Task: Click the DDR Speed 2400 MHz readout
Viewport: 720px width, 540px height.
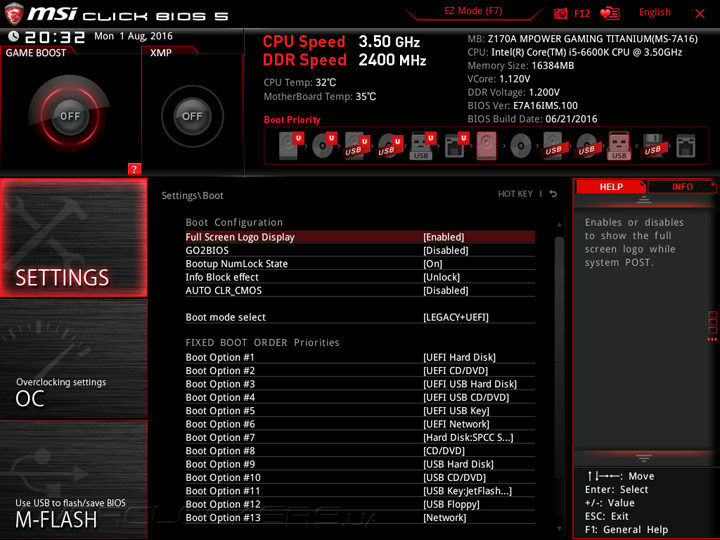Action: point(344,60)
